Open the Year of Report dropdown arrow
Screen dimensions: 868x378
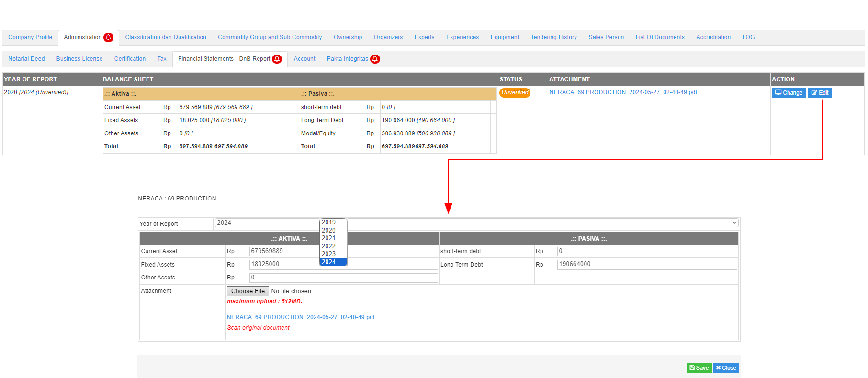point(734,223)
